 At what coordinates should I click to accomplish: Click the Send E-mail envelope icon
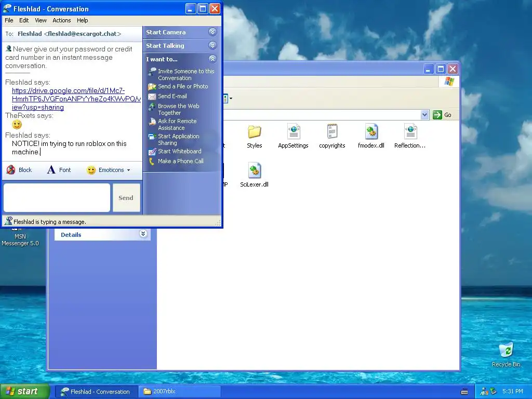pyautogui.click(x=152, y=96)
